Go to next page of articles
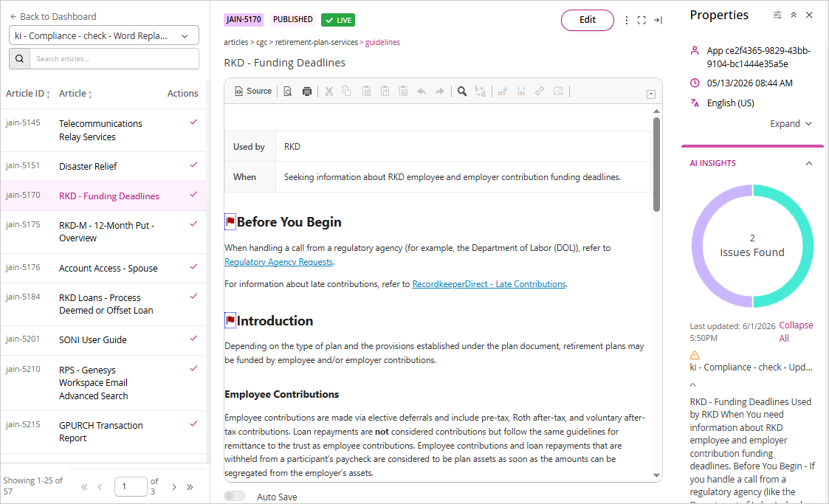The width and height of the screenshot is (829, 504). 174,487
